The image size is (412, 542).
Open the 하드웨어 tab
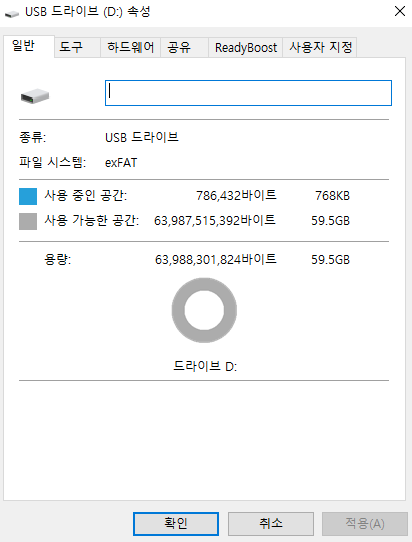click(130, 47)
